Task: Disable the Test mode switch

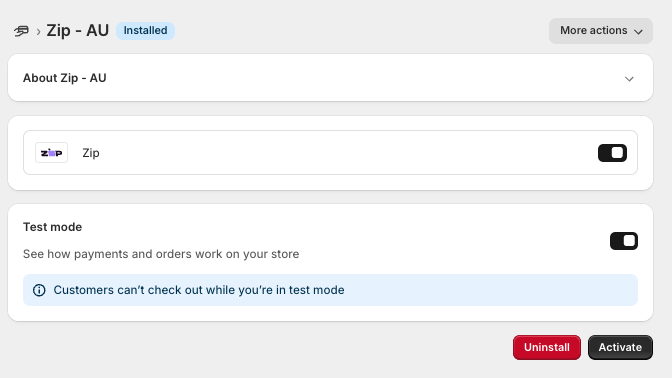Action: coord(624,241)
